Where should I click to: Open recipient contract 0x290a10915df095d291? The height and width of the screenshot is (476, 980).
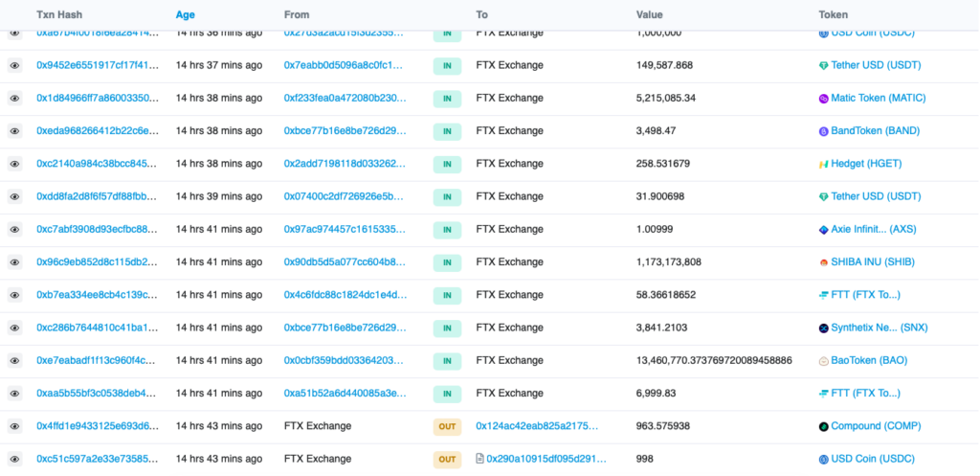(546, 459)
